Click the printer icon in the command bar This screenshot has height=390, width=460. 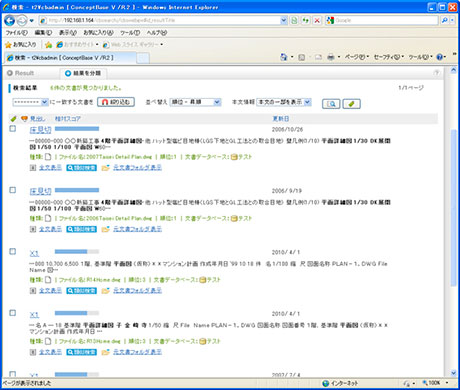(331, 57)
